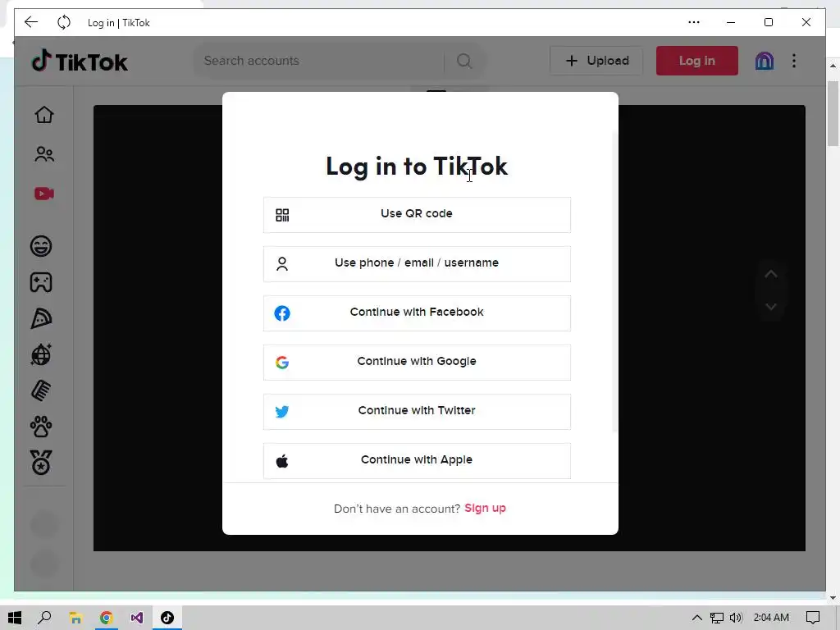Select the Beauty comb category icon
Image resolution: width=840 pixels, height=630 pixels.
(x=41, y=390)
